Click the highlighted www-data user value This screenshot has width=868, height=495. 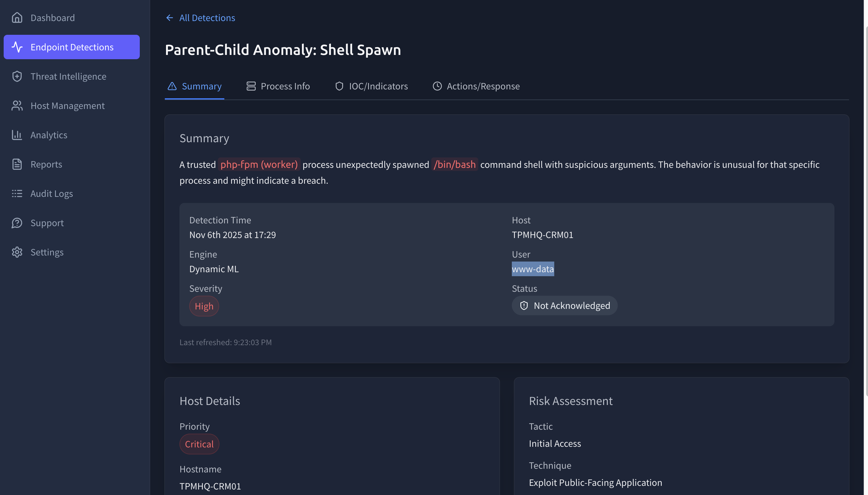pyautogui.click(x=533, y=269)
